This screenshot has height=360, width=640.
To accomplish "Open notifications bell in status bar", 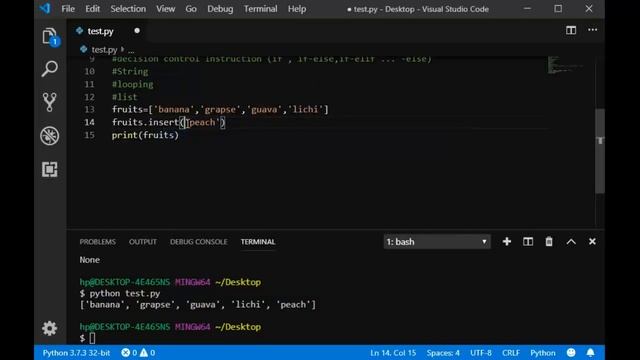I will pyautogui.click(x=590, y=353).
